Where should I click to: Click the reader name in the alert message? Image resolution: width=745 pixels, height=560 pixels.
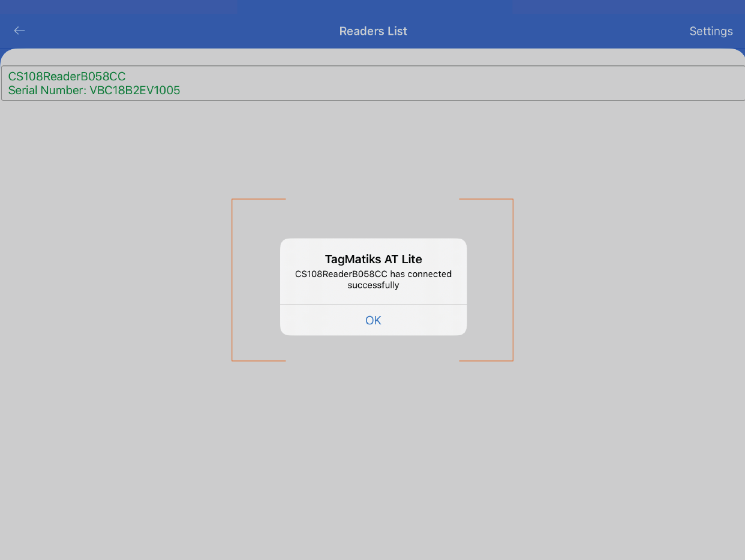341,274
